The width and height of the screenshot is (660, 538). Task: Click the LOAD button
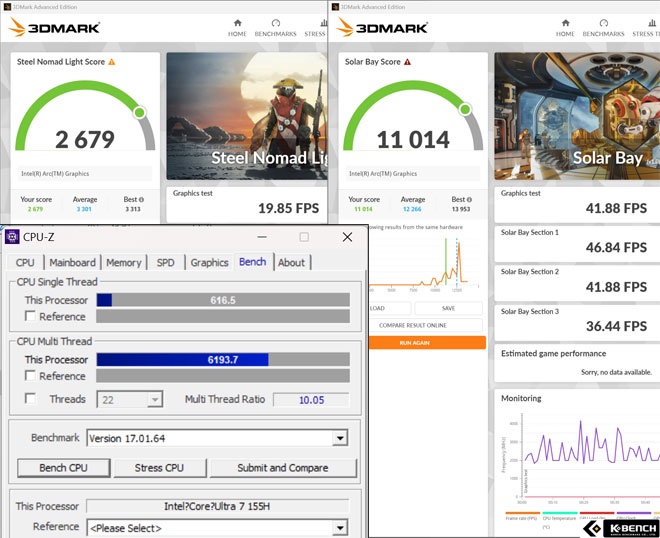tap(389, 308)
